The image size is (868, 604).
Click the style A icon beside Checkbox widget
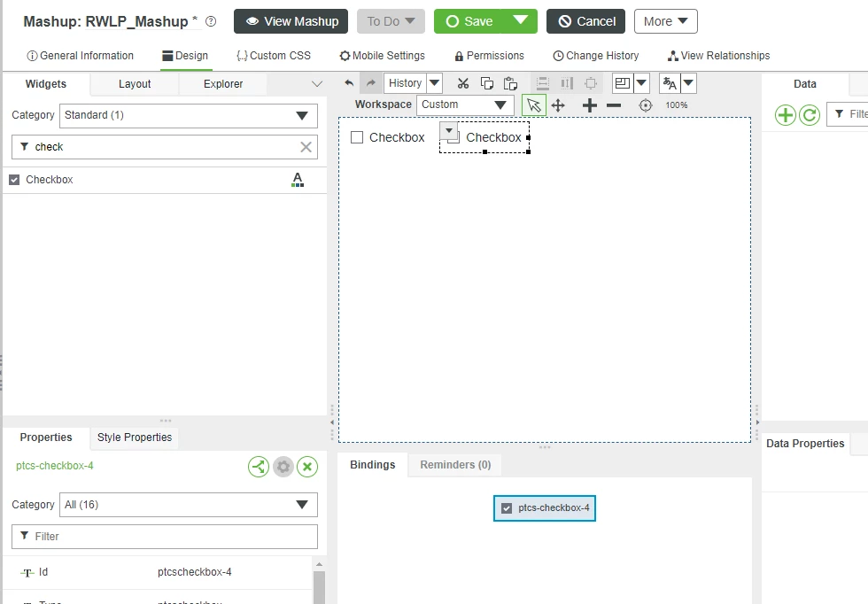[x=298, y=180]
